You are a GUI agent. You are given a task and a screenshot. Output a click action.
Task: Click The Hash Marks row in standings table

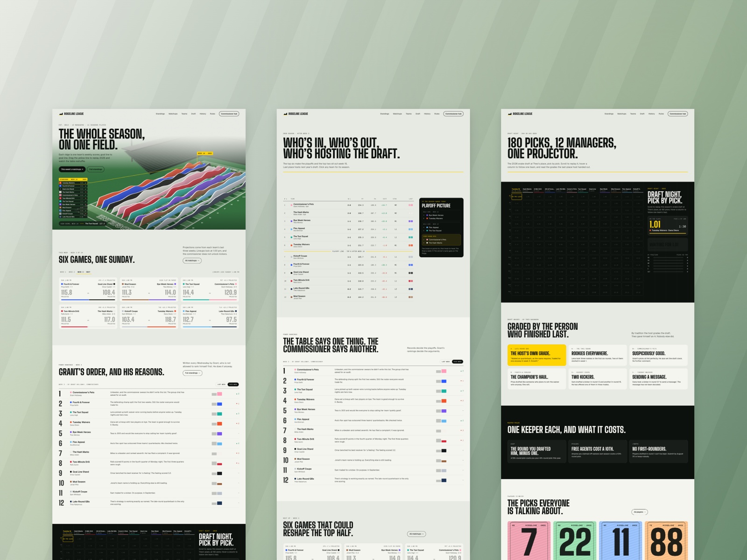349,213
